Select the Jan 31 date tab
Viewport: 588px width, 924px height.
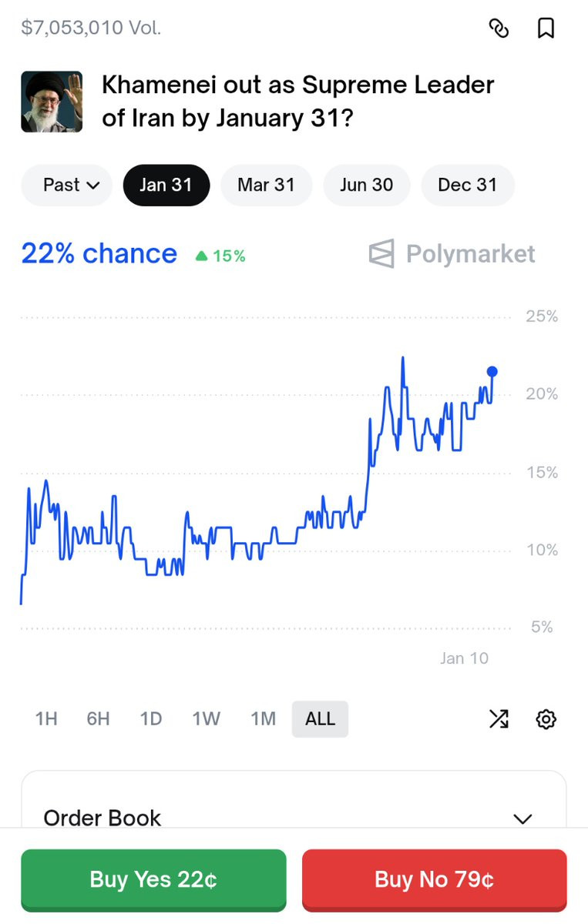pos(166,185)
